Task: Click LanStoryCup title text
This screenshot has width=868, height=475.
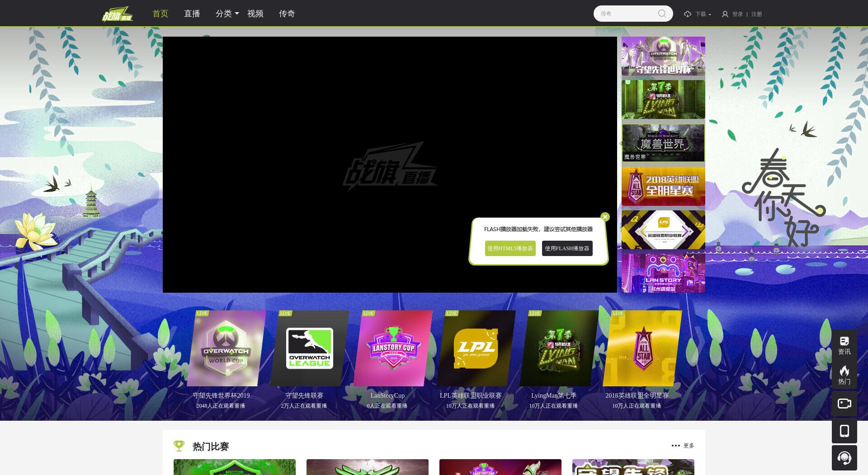Action: tap(387, 395)
